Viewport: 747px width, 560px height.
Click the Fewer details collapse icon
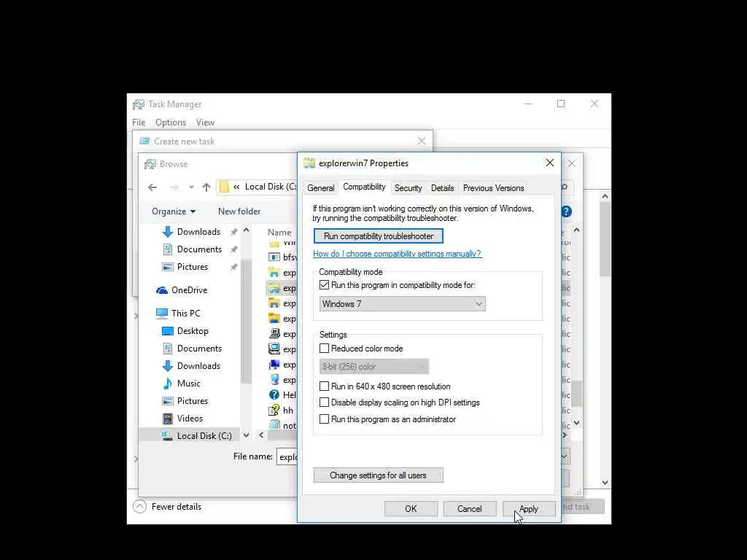pyautogui.click(x=139, y=507)
